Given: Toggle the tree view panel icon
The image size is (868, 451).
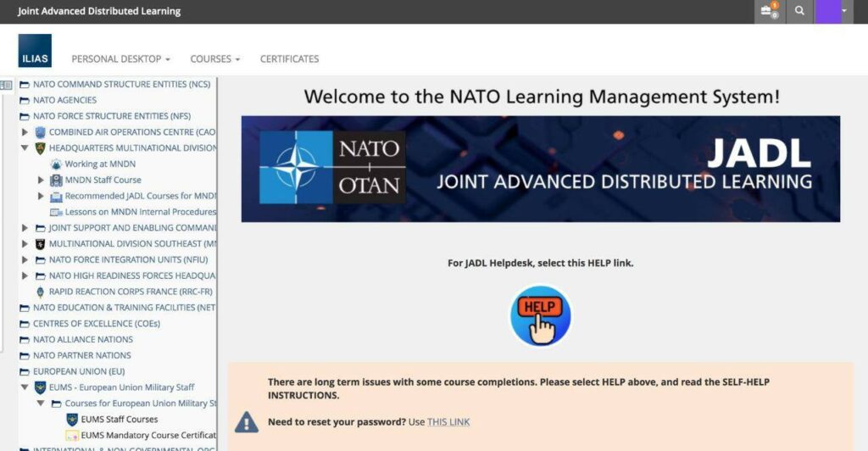Looking at the screenshot, I should 7,85.
